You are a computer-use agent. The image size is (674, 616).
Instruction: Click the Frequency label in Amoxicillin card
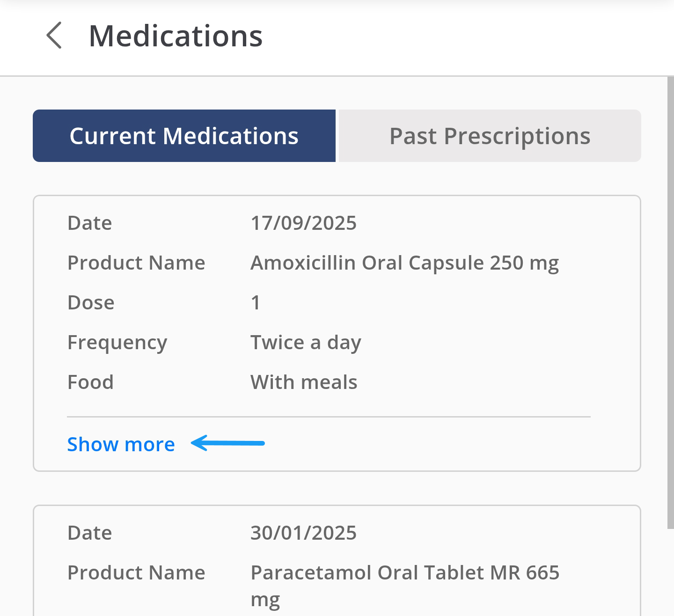click(117, 343)
